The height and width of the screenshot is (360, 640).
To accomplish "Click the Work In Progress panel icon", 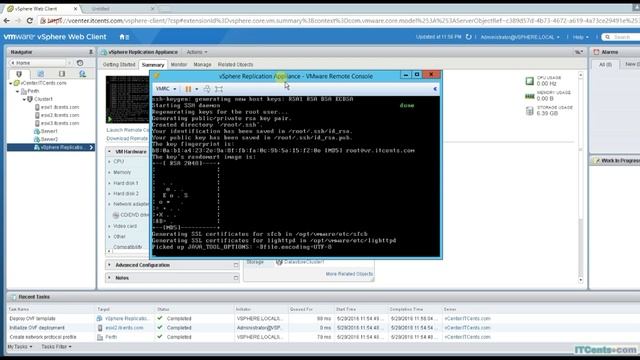I will [596, 160].
